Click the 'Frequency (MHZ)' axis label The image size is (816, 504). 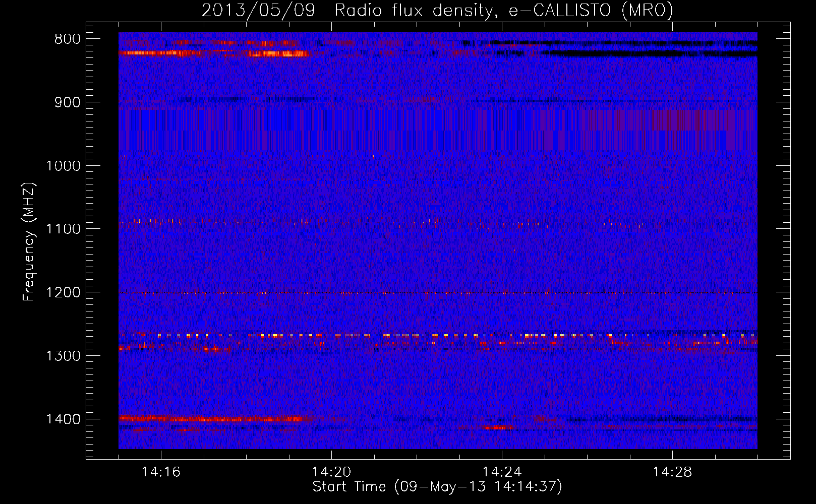tap(29, 242)
